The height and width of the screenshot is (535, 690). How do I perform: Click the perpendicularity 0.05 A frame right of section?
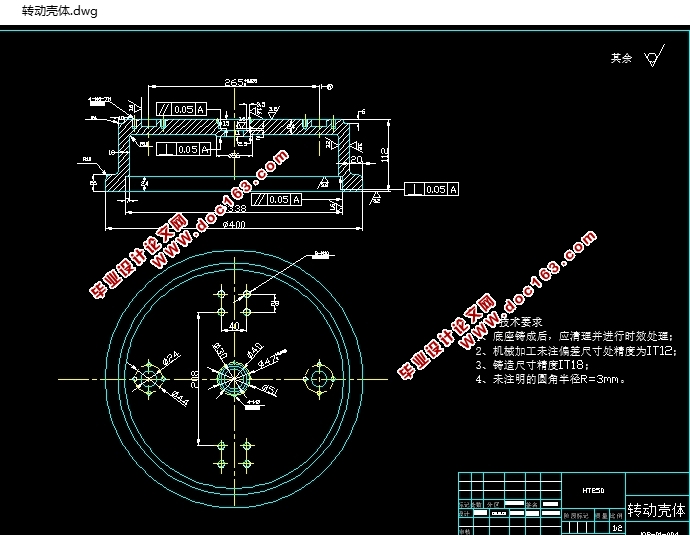click(431, 189)
